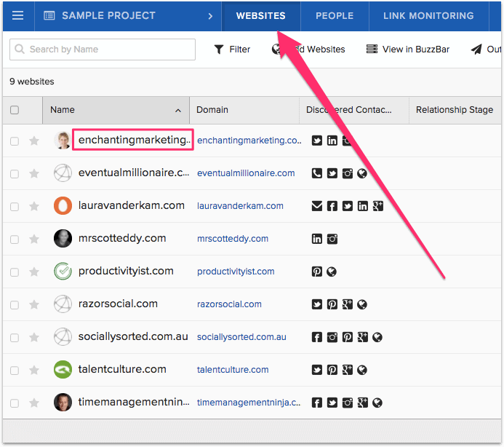
Task: Check the enchantingmarketing row checkbox
Action: [x=15, y=141]
